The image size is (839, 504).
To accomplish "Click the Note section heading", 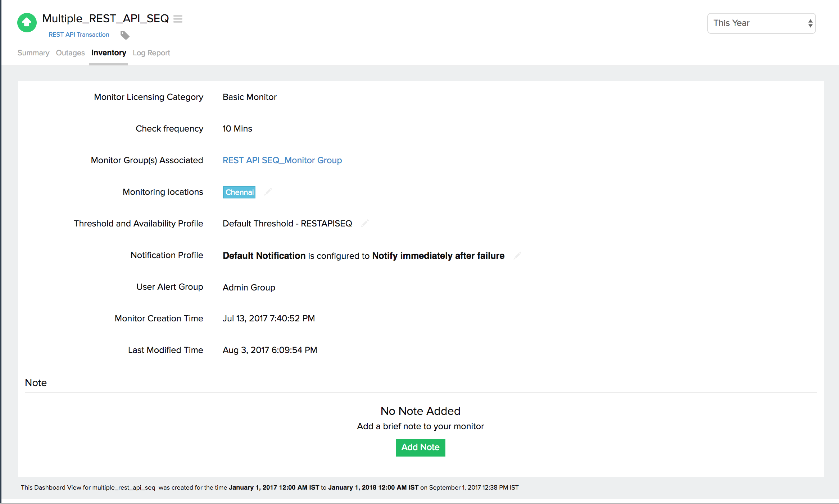I will (36, 383).
